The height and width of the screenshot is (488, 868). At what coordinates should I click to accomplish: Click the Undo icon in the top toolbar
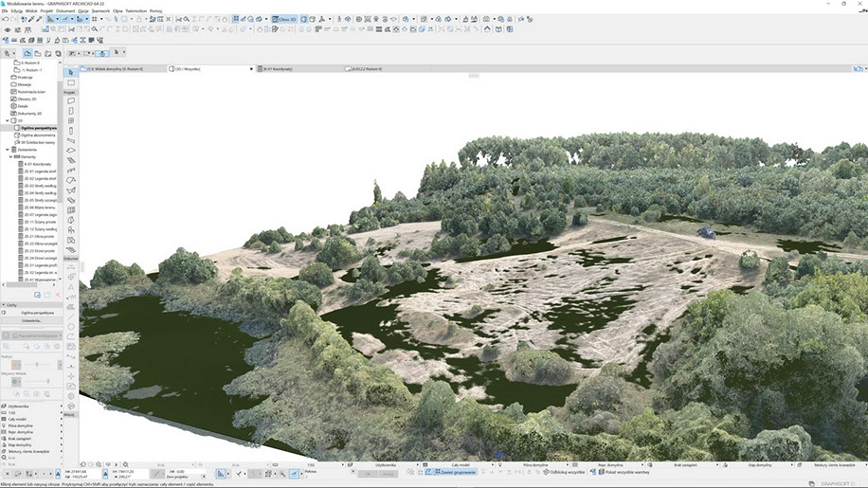(6, 19)
